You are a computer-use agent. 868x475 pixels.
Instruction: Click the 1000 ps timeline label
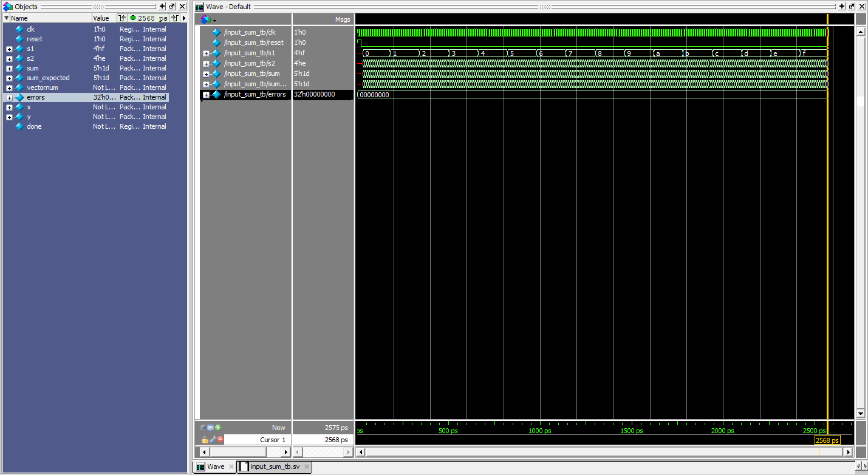point(539,431)
